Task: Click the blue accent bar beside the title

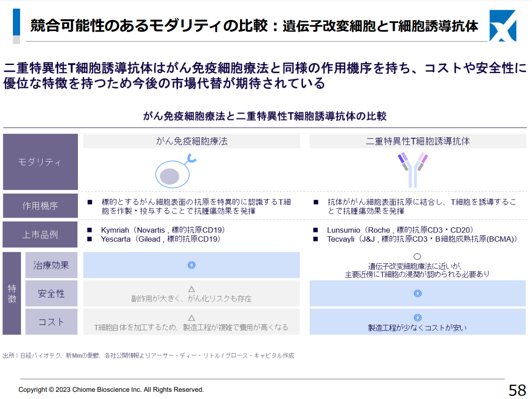Action: [16, 22]
